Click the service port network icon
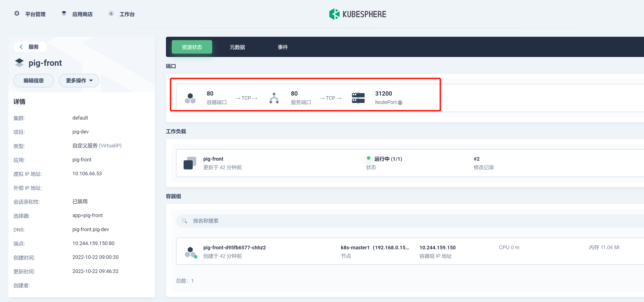644x302 pixels. tap(274, 98)
